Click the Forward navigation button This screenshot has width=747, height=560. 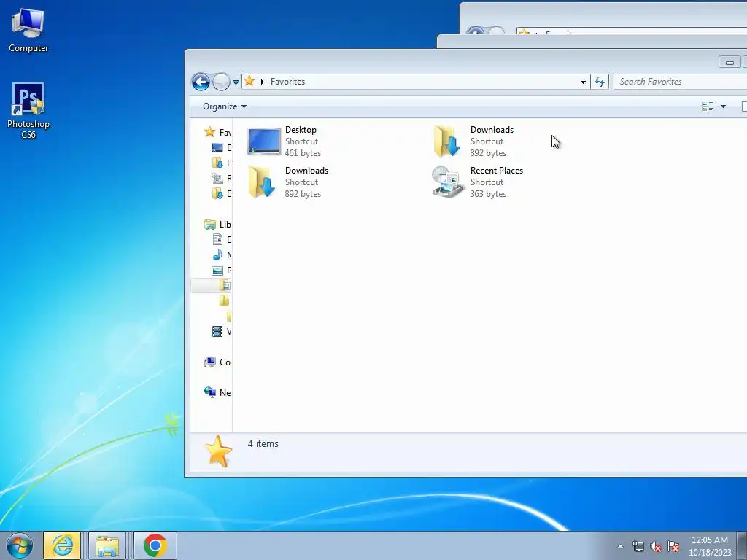221,82
